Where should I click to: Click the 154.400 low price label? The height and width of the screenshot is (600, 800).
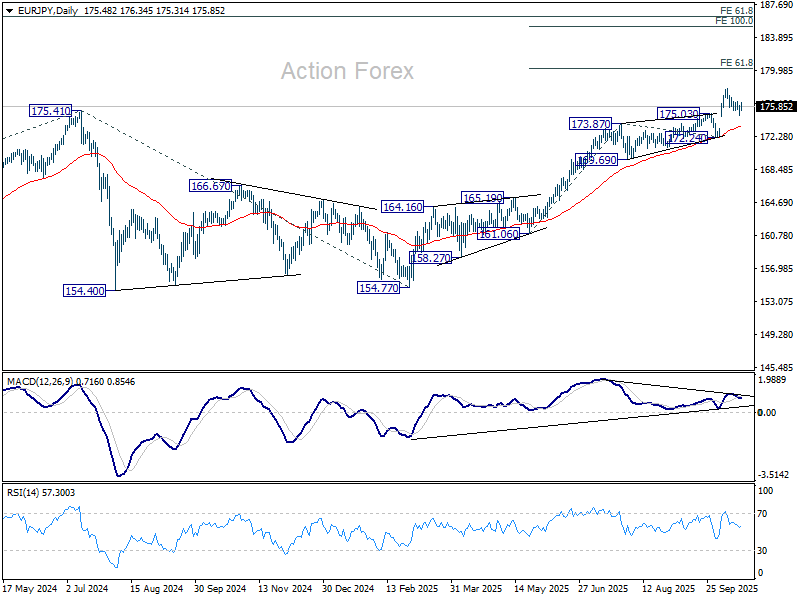[85, 290]
